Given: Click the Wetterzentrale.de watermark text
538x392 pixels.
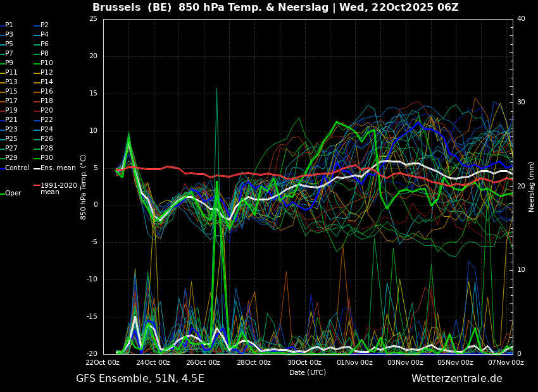Looking at the screenshot, I should coord(456,379).
